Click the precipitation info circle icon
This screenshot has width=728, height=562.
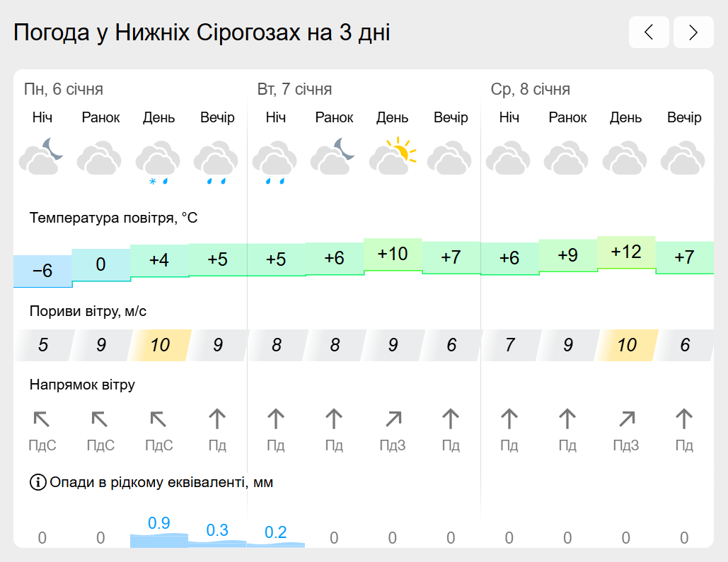(x=38, y=482)
